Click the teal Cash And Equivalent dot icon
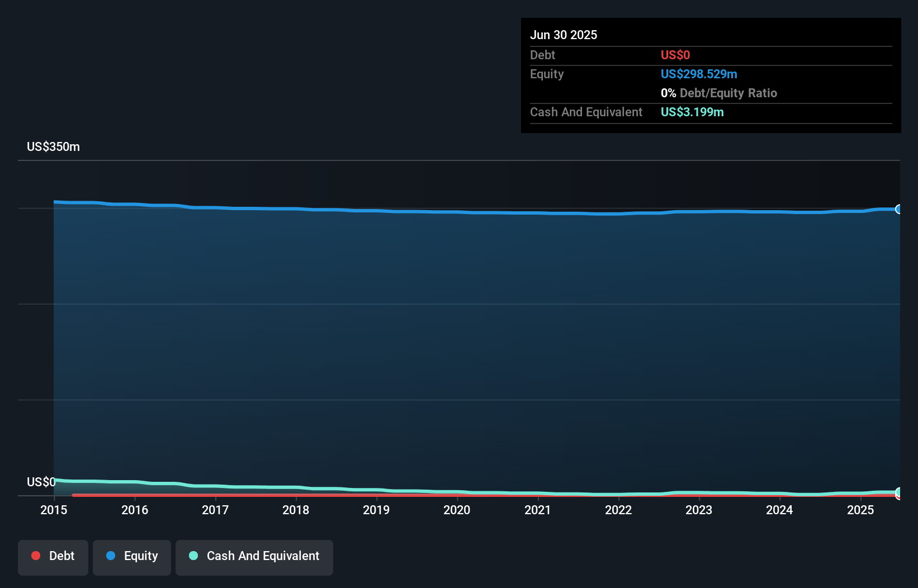The height and width of the screenshot is (588, 918). 193,556
